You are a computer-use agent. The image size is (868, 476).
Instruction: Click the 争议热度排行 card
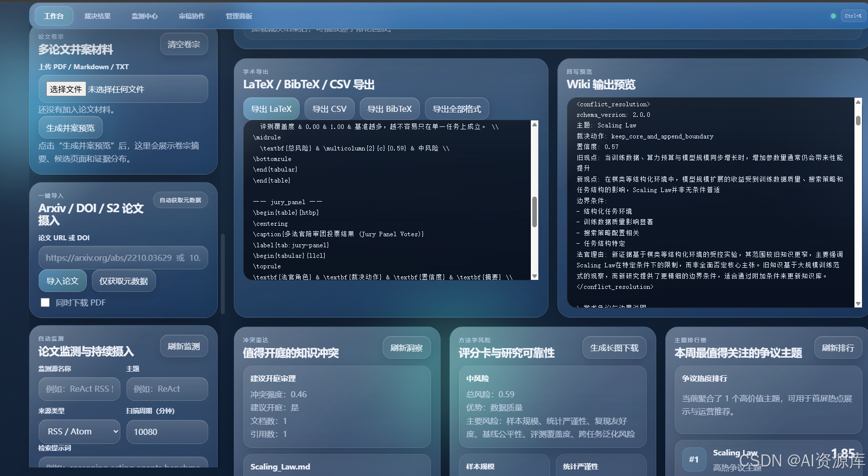[768, 400]
